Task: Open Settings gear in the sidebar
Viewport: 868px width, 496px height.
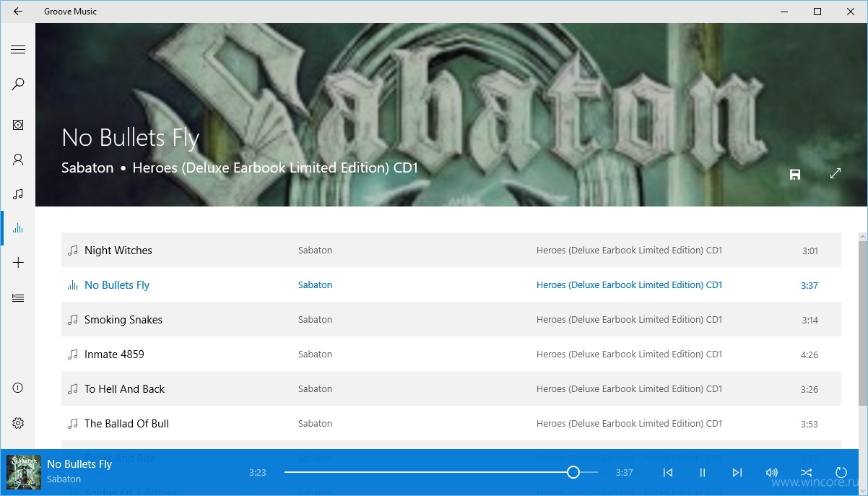Action: click(x=18, y=423)
